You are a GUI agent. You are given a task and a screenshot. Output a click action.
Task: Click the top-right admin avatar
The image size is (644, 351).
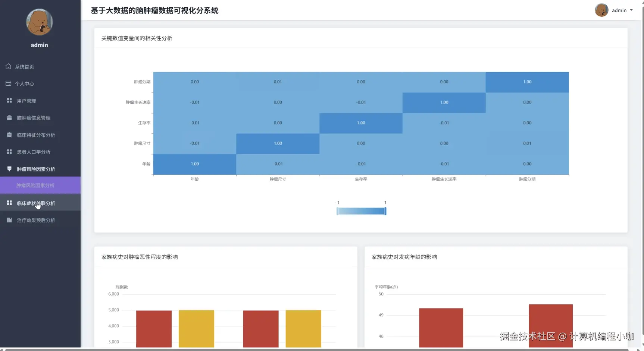coord(601,10)
